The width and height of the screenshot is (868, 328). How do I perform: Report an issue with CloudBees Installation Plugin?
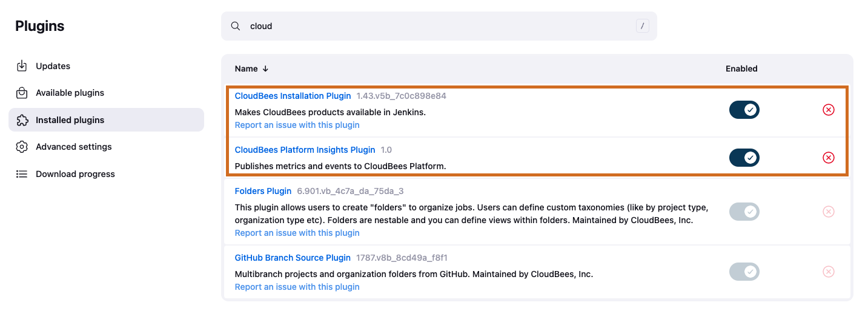pyautogui.click(x=297, y=125)
